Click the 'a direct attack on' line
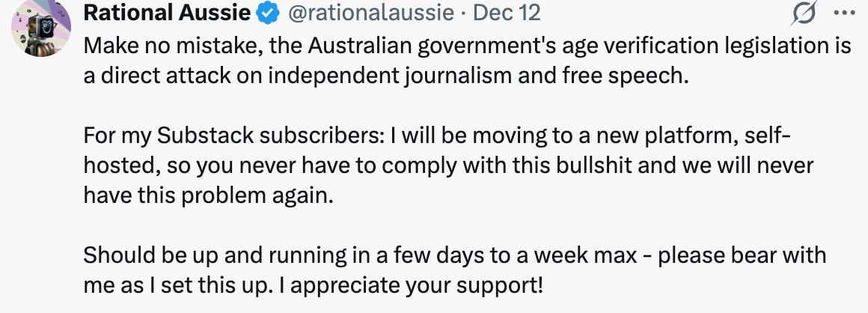The height and width of the screenshot is (313, 868). [x=386, y=76]
